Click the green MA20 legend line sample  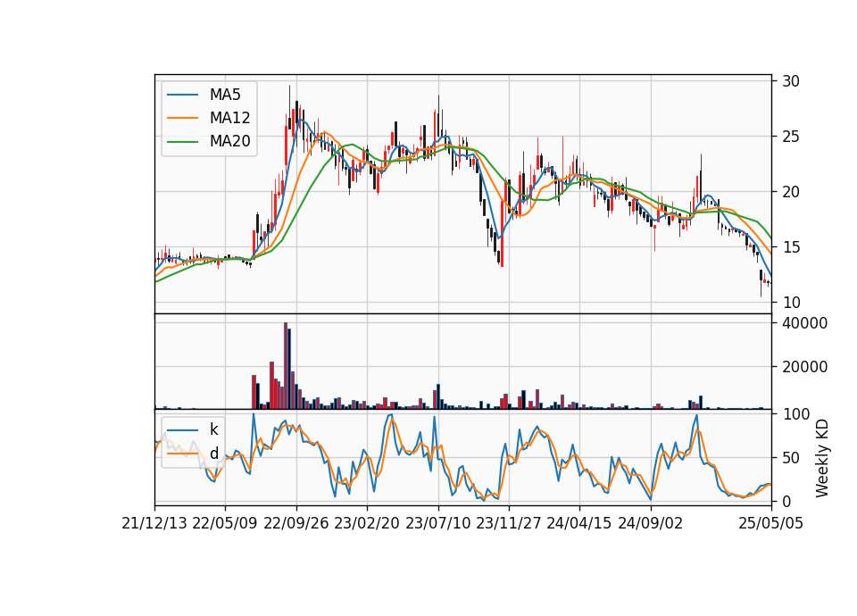click(x=182, y=142)
